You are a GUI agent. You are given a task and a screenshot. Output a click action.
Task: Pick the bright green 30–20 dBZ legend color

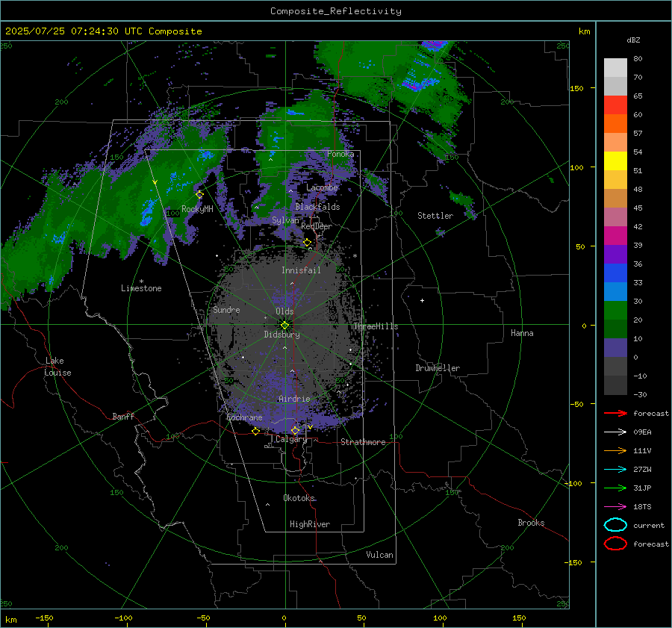615,311
